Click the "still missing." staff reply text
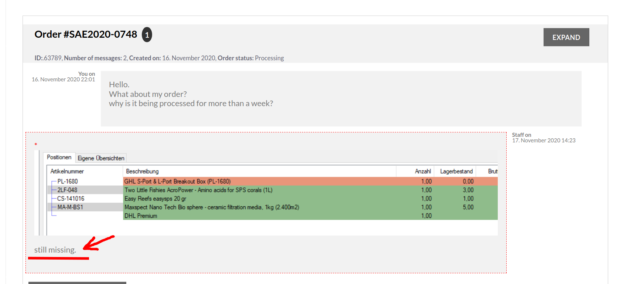Screen dimensions: 644x284 point(55,250)
